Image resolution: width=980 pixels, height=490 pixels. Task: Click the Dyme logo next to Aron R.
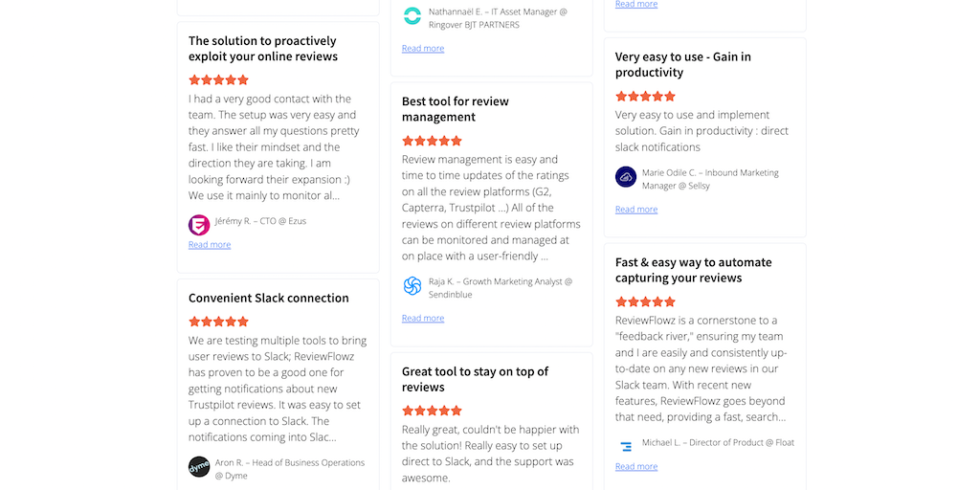(199, 467)
